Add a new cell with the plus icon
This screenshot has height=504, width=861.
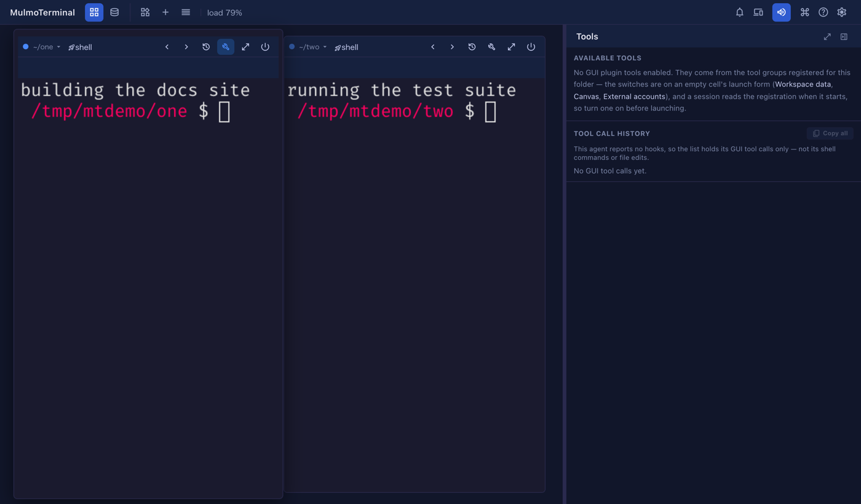click(x=165, y=12)
